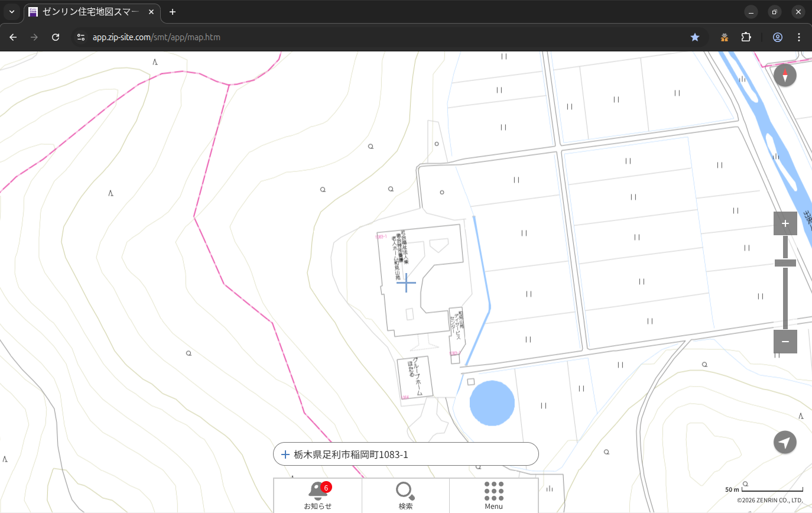Click the compass north-reset icon
This screenshot has width=812, height=513.
tap(785, 76)
